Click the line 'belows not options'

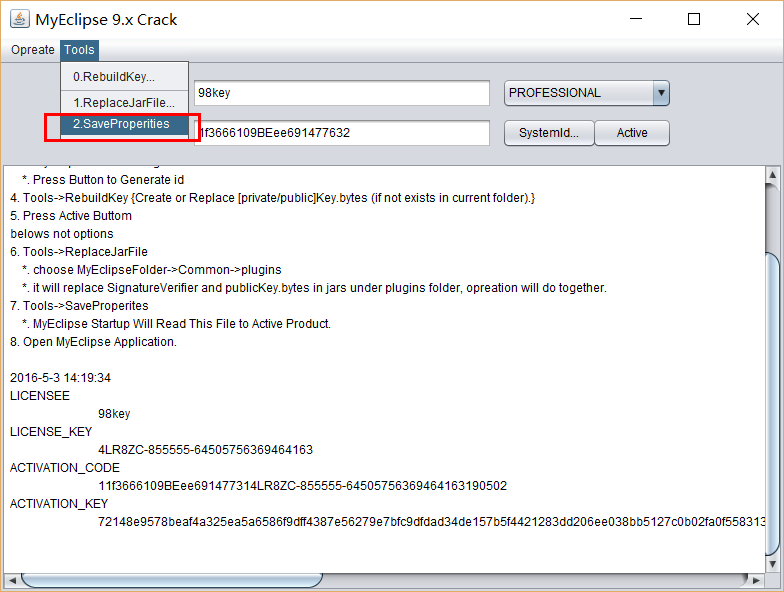tap(62, 234)
